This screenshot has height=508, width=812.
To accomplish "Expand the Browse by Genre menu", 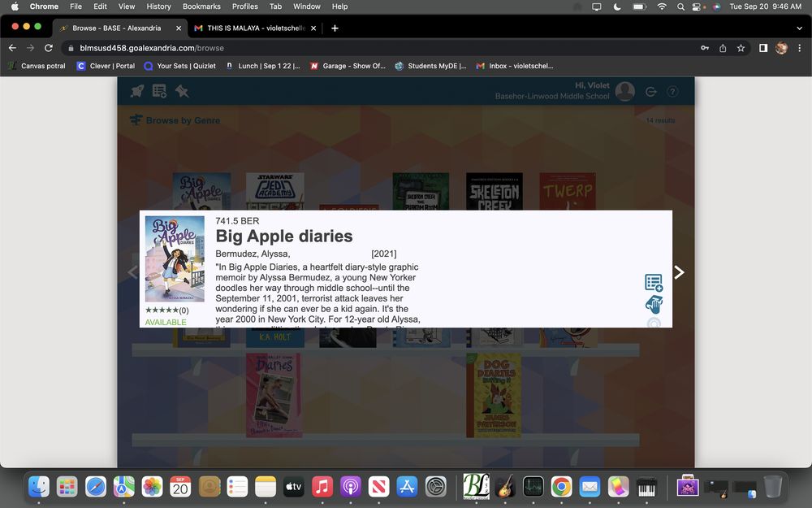I will pyautogui.click(x=175, y=120).
